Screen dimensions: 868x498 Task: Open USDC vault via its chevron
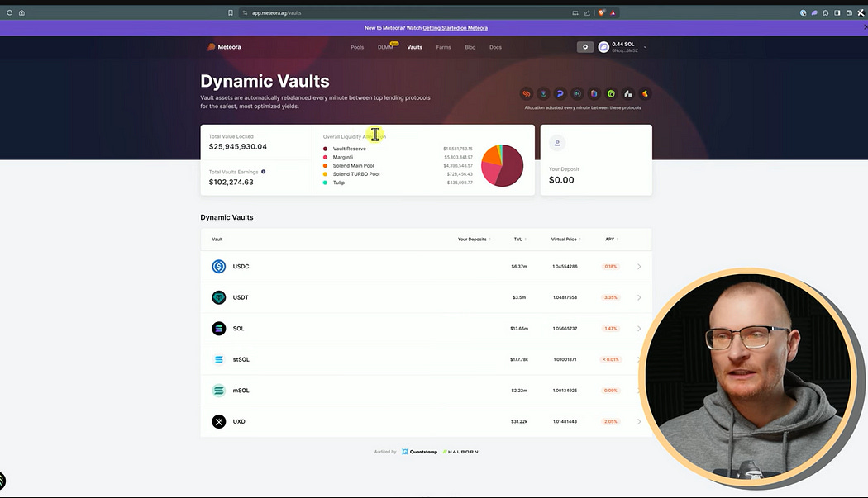pos(639,266)
